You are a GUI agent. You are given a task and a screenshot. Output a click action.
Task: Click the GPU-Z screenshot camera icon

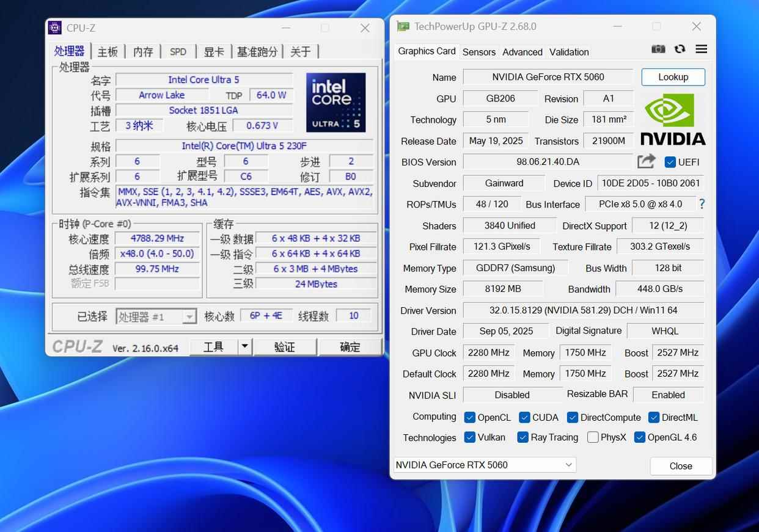pyautogui.click(x=658, y=49)
